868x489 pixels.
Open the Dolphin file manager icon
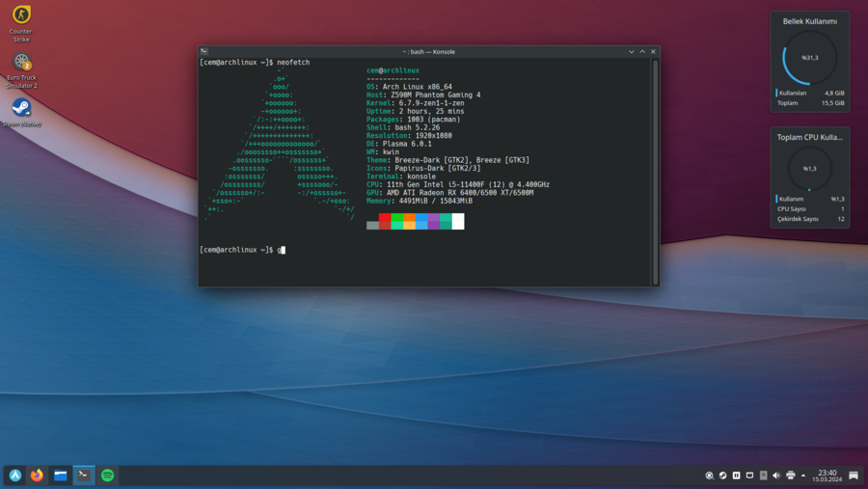[61, 475]
